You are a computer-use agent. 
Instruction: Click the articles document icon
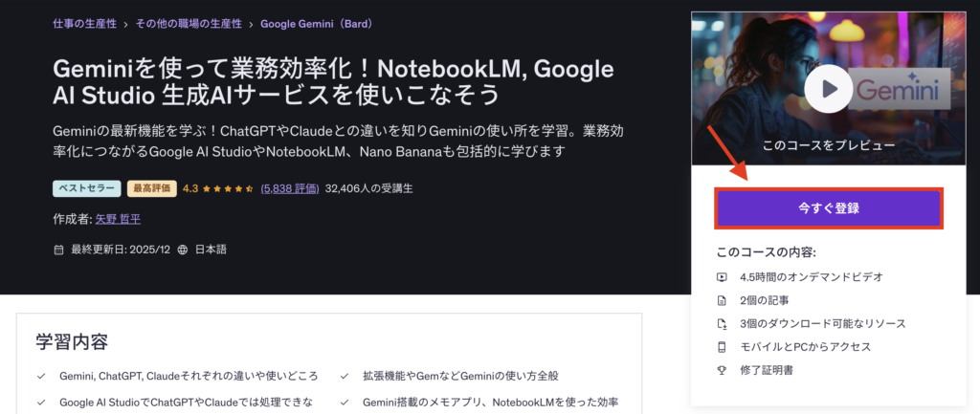click(722, 300)
